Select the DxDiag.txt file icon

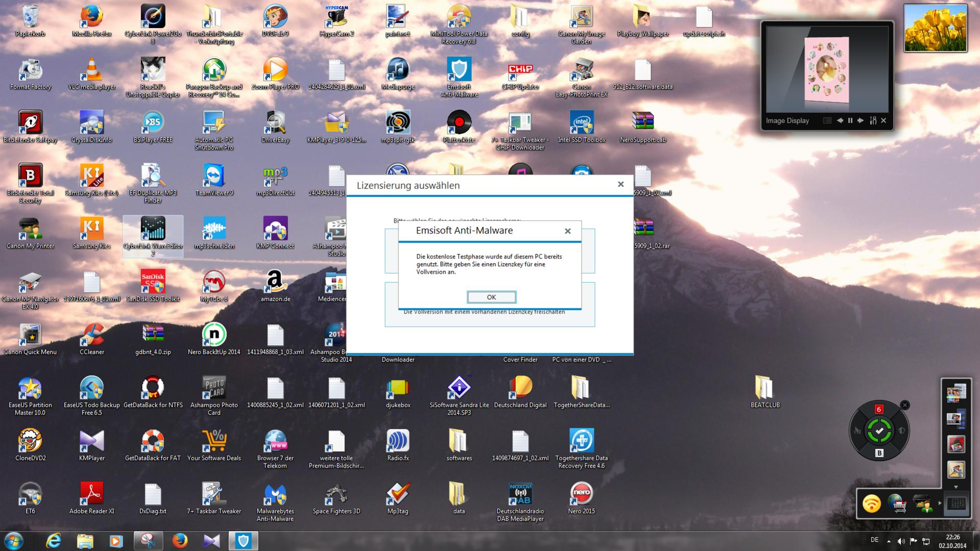click(153, 499)
